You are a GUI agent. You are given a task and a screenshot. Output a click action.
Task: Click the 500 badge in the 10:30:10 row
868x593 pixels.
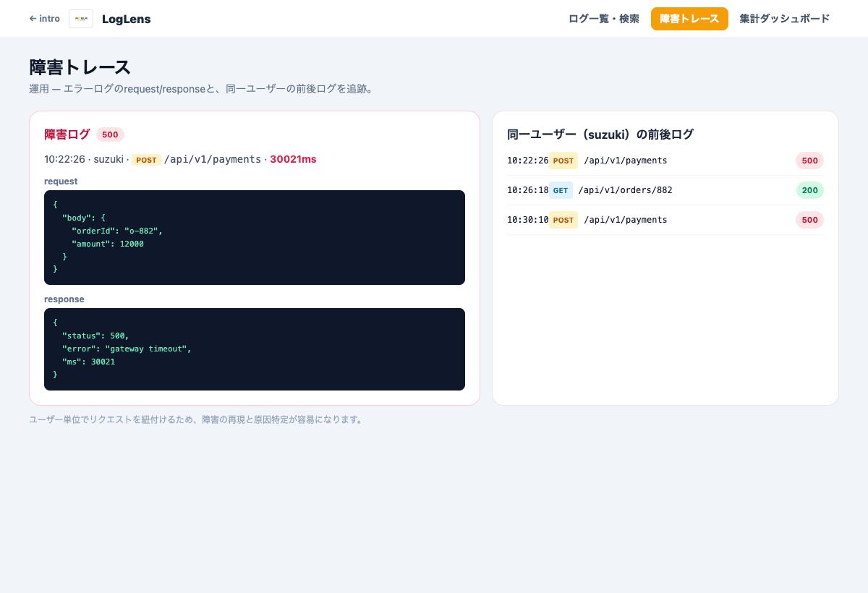click(810, 220)
